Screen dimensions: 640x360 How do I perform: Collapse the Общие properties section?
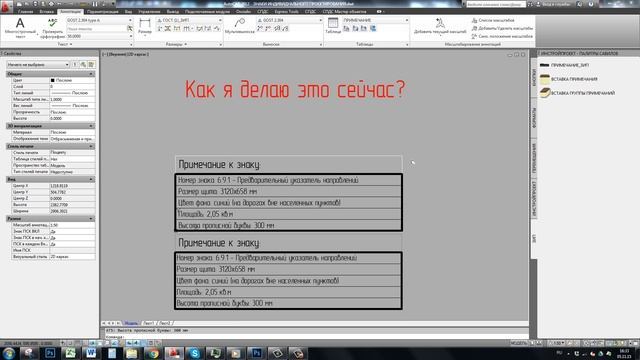(x=91, y=74)
